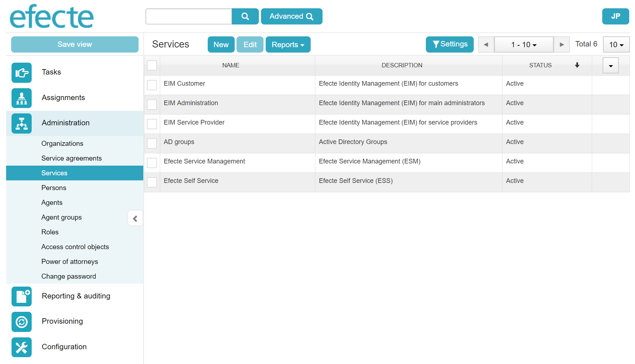This screenshot has height=364, width=635.
Task: Click the Save view button
Action: tap(75, 44)
